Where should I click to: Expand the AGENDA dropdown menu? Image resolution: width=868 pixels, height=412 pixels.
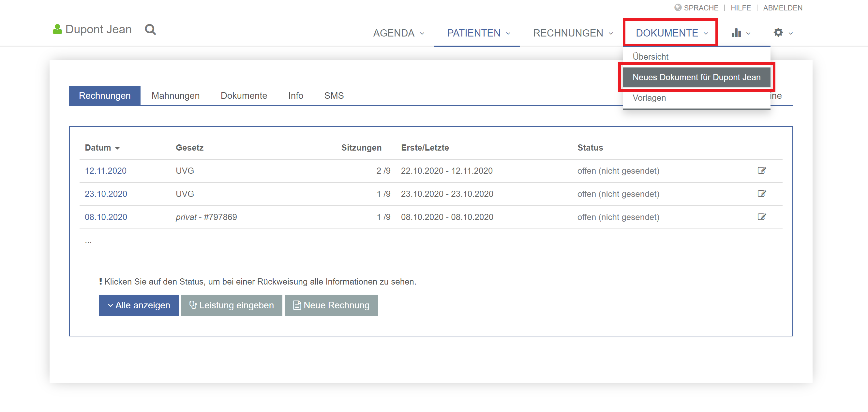pyautogui.click(x=398, y=33)
